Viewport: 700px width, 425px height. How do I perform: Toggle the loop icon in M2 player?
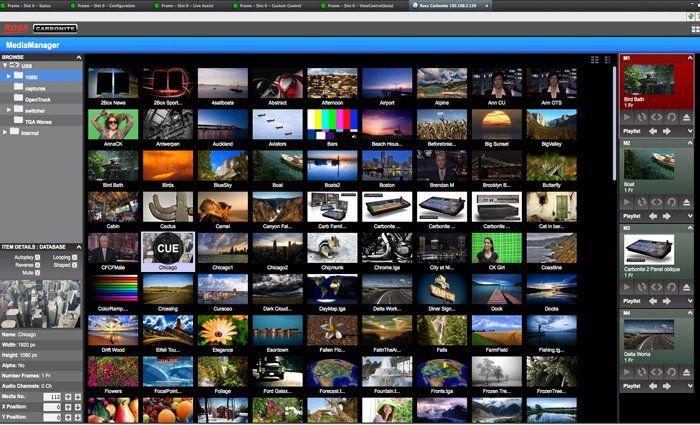[642, 202]
